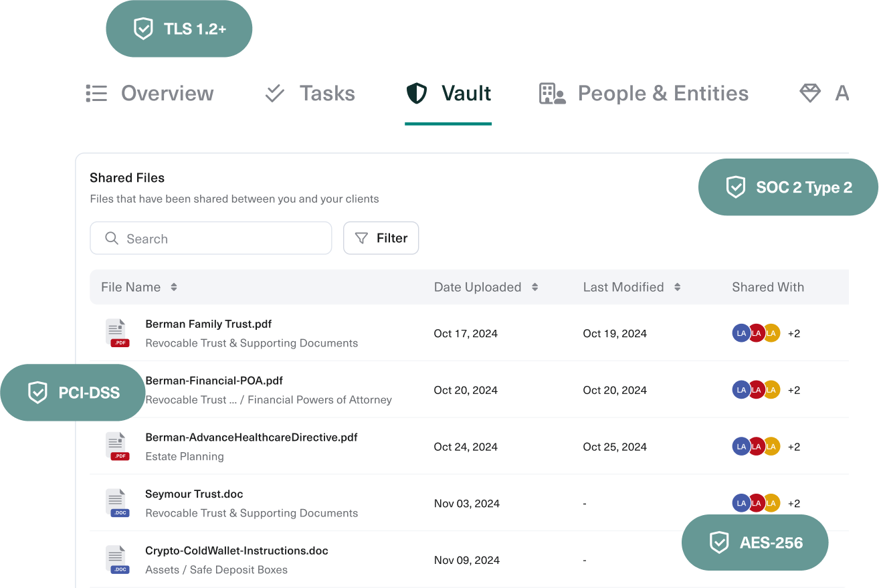Click yellow LA avatar in Berman-Financial-POA row
This screenshot has height=588, width=879.
point(772,390)
